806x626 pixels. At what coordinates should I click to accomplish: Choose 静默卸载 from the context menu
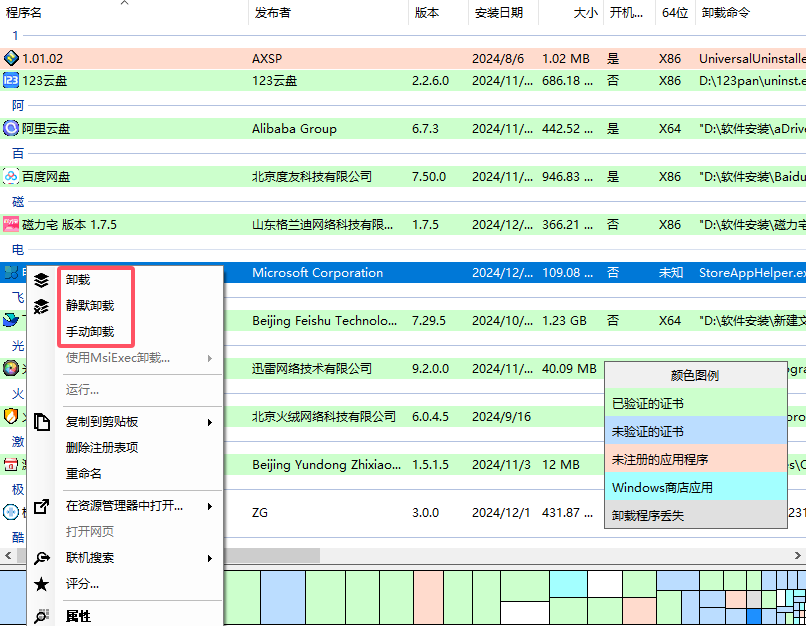tap(90, 306)
